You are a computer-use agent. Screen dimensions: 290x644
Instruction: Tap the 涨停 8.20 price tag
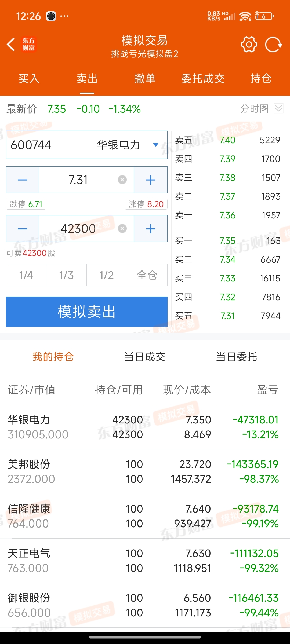[146, 204]
